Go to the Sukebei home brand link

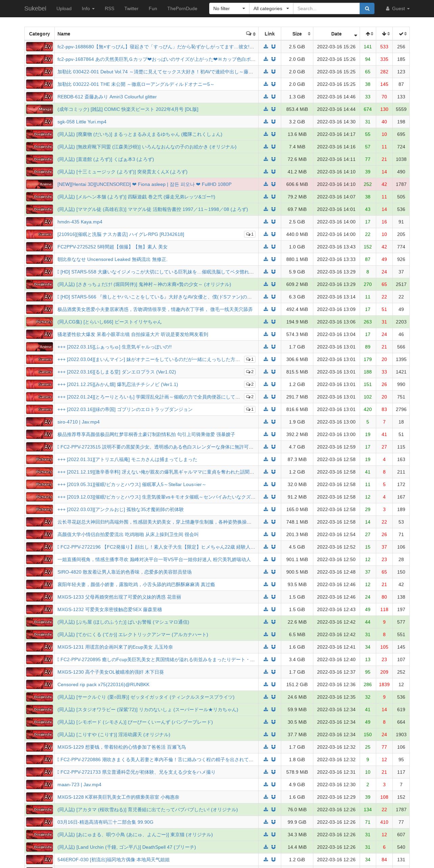point(35,8)
